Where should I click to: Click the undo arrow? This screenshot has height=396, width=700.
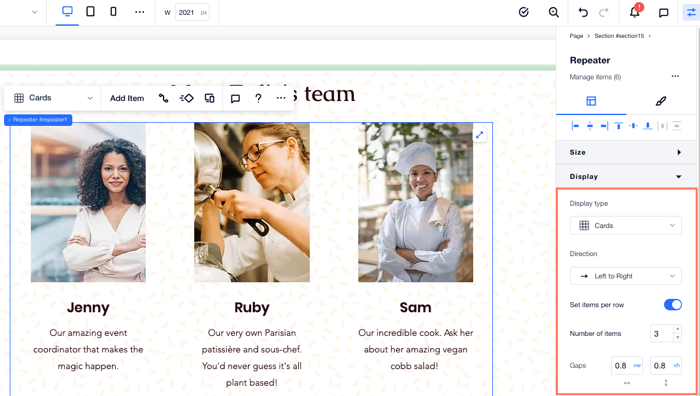click(x=583, y=13)
